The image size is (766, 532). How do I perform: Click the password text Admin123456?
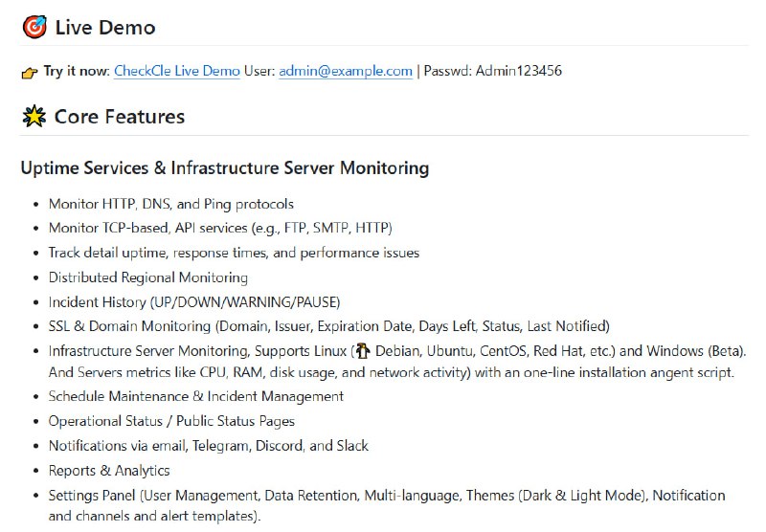[x=518, y=71]
